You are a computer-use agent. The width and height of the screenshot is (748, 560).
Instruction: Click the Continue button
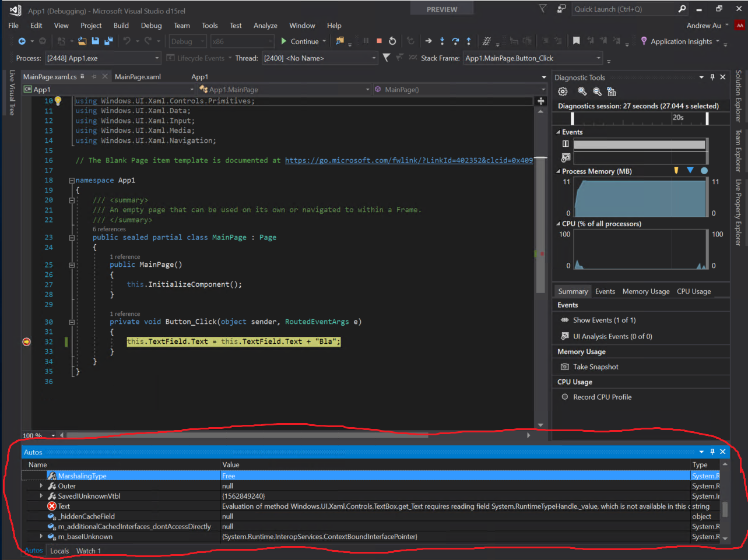point(300,41)
